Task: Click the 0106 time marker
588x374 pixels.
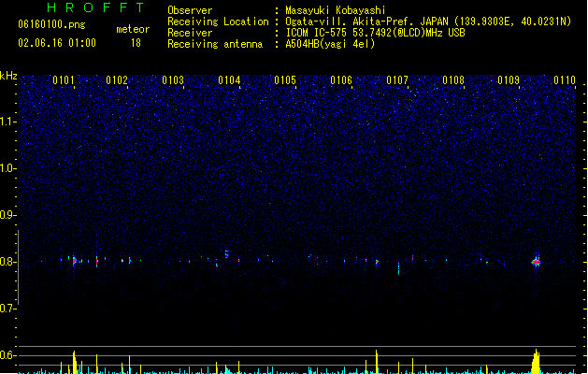Action: pos(341,80)
